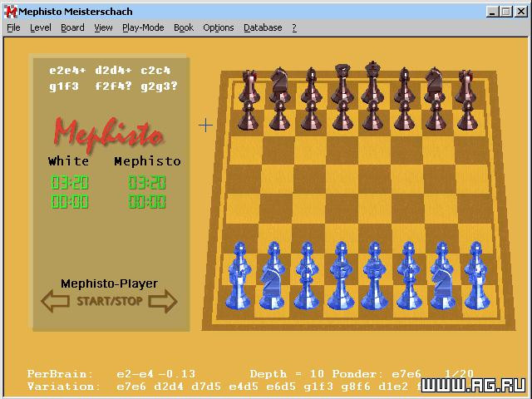Screen dimensions: 532x399
Task: Select book move g1f3
Action: [64, 86]
